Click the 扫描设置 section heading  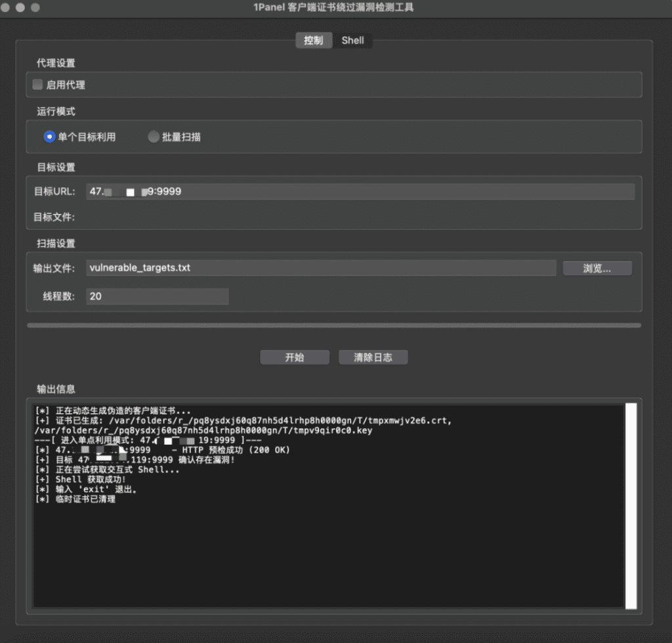(56, 243)
